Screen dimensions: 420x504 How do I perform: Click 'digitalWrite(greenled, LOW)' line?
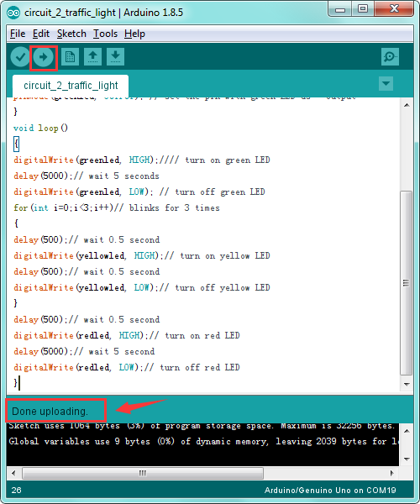coord(139,192)
